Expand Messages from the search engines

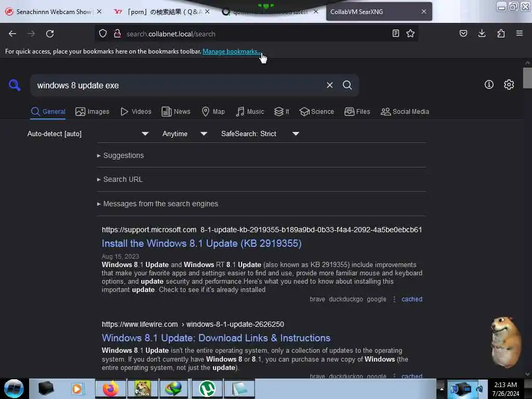point(157,204)
